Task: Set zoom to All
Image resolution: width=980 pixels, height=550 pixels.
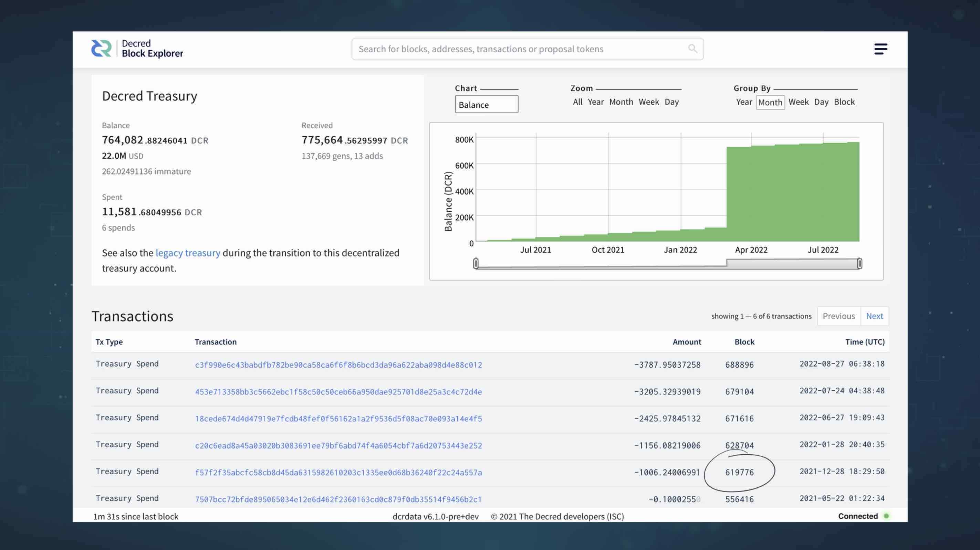Action: coord(577,102)
